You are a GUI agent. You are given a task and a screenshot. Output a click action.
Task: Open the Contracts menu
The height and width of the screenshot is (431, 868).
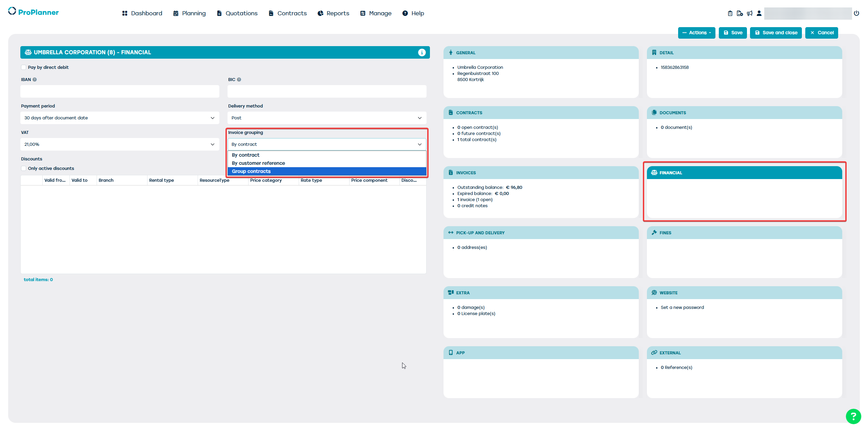pyautogui.click(x=288, y=13)
